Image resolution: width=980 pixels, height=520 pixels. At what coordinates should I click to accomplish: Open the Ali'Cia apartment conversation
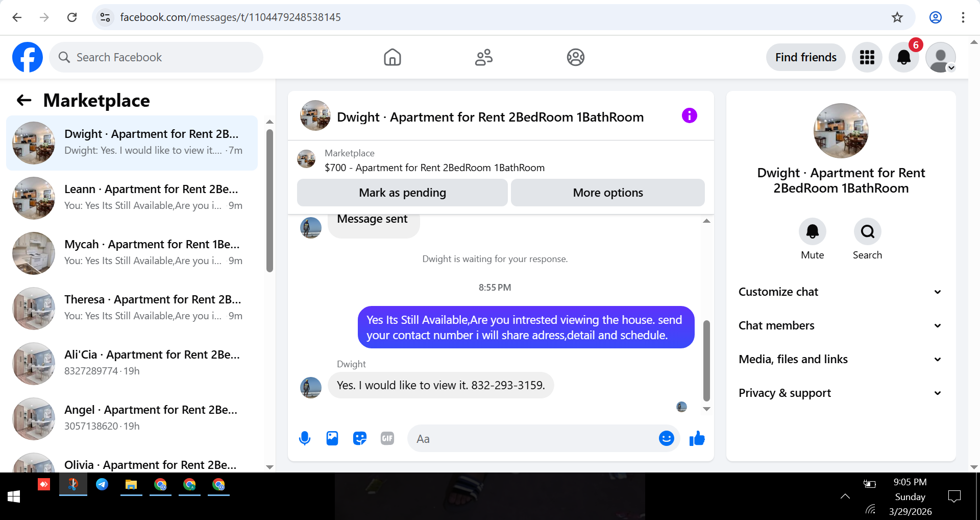coord(132,364)
